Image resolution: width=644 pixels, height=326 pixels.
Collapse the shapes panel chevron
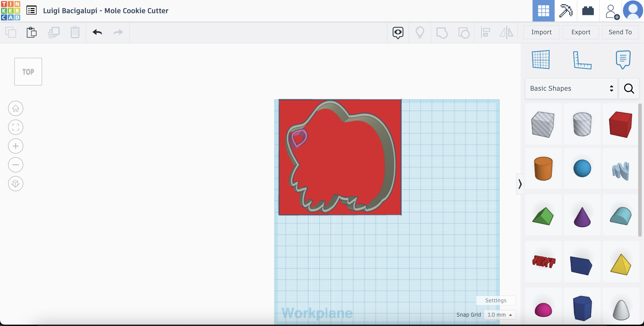tap(520, 184)
